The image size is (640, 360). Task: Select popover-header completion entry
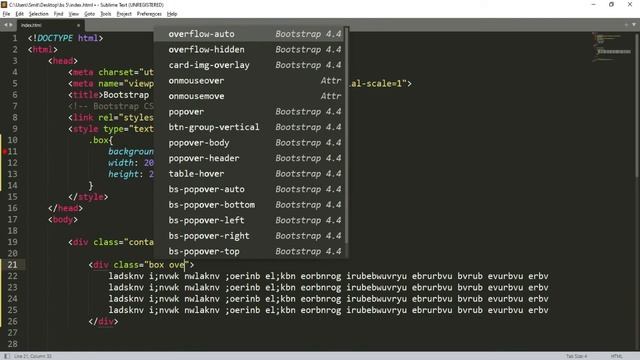[x=249, y=158]
